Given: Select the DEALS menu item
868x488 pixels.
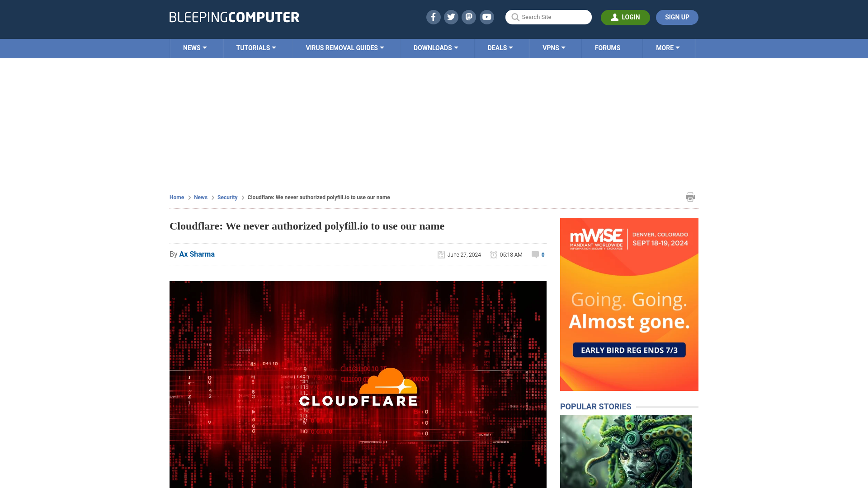Looking at the screenshot, I should 500,47.
